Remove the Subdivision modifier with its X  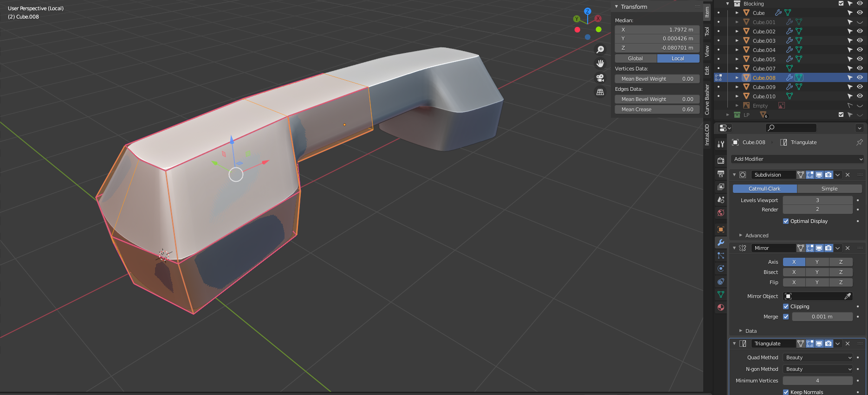point(848,175)
